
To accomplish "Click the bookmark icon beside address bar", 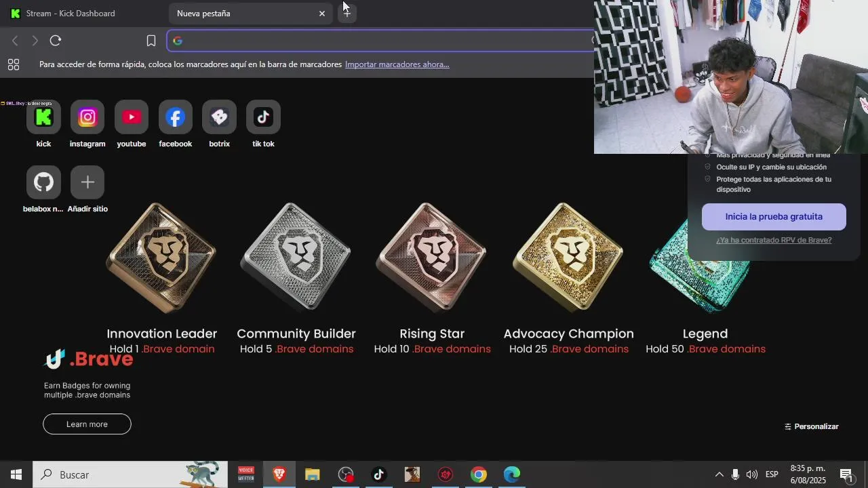I will (x=151, y=41).
